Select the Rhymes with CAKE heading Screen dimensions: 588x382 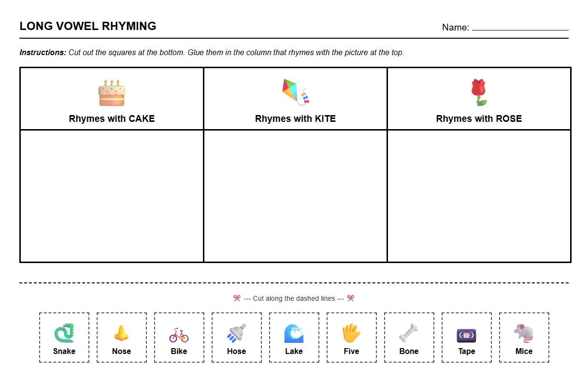coord(112,118)
